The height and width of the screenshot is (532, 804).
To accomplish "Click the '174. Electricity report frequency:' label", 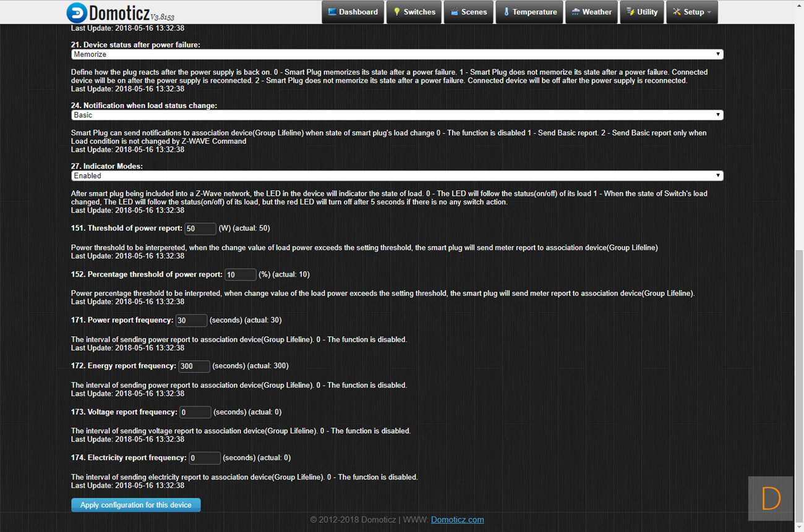I will coord(129,458).
